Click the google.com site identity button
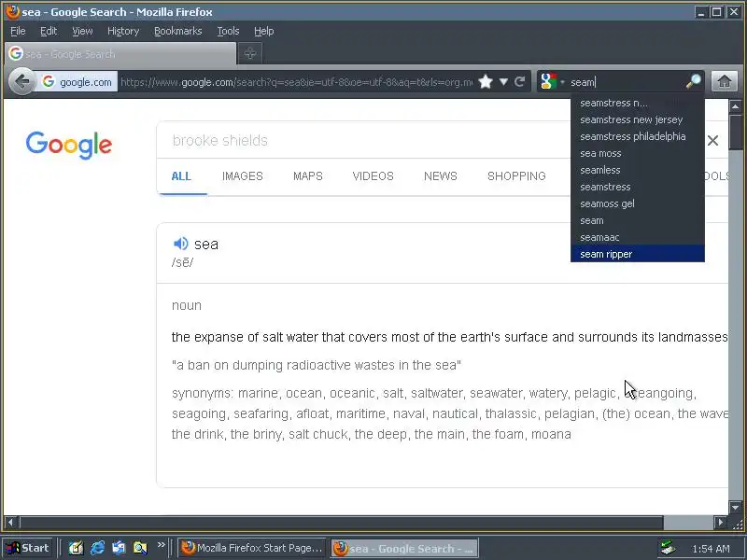The width and height of the screenshot is (747, 560). click(x=78, y=82)
